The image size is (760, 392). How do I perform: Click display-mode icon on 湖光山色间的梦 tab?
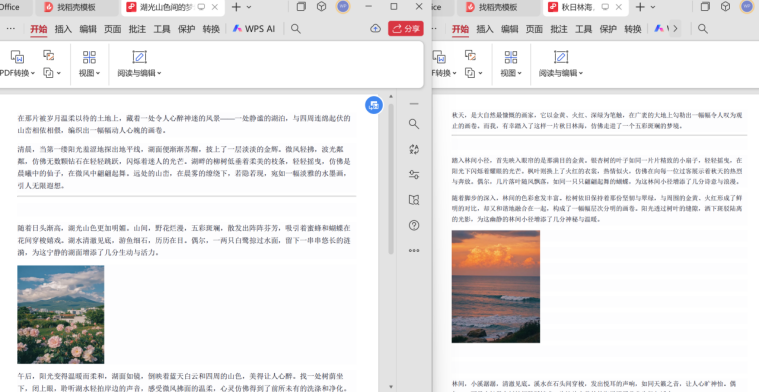pyautogui.click(x=201, y=7)
